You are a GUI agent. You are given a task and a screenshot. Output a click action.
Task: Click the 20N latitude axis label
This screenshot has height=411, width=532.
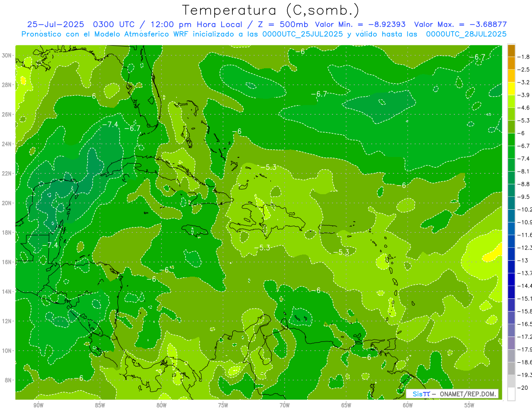pyautogui.click(x=7, y=203)
